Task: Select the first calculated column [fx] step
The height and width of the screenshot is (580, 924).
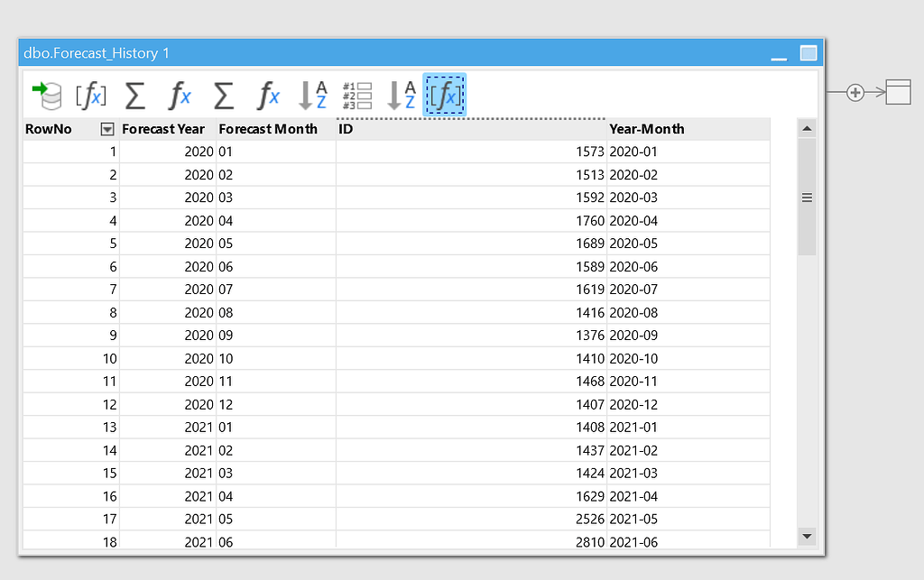Action: coord(90,95)
